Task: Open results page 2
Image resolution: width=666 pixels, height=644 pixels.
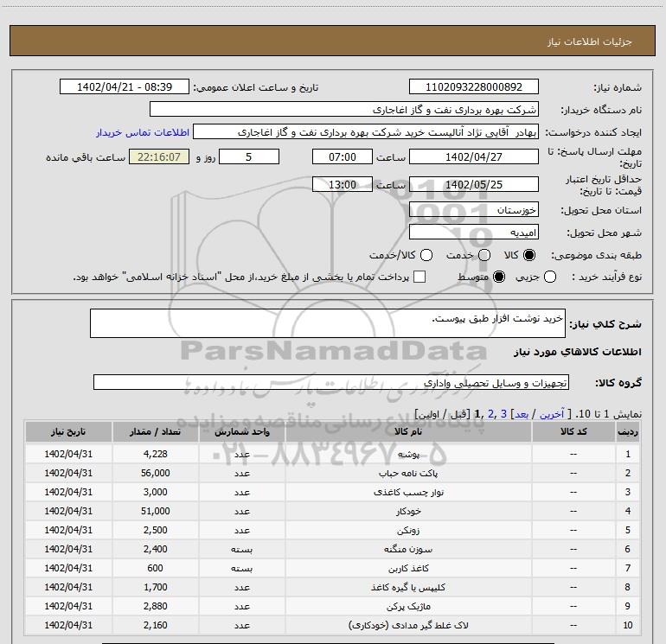Action: click(491, 414)
